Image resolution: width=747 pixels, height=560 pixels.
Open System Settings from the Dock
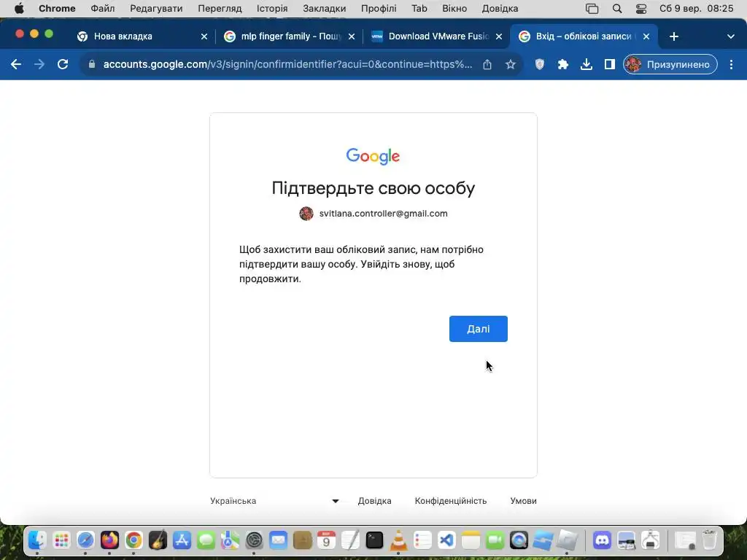tap(254, 540)
